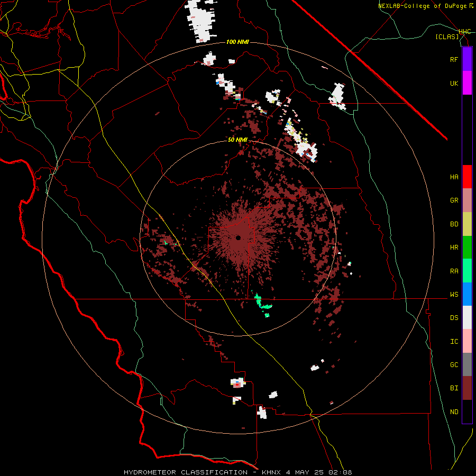Screen dimensions: 476x476
Task: Click the BD legend label
Action: click(454, 224)
